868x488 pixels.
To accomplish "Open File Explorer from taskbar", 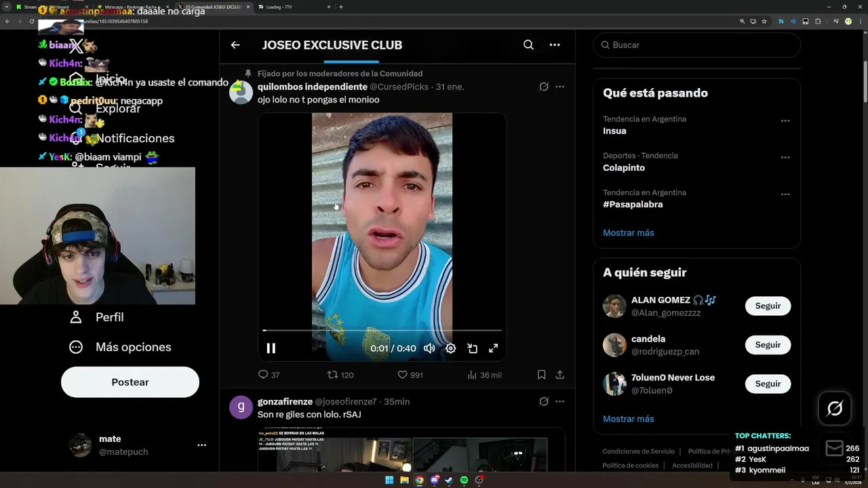I will (404, 480).
